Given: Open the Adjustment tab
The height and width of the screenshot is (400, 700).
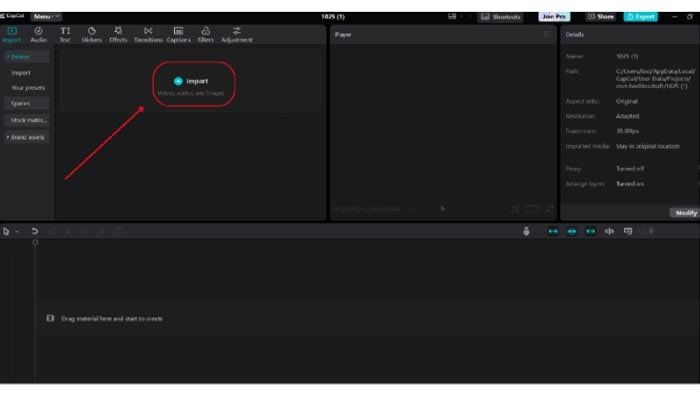Looking at the screenshot, I should tap(237, 34).
